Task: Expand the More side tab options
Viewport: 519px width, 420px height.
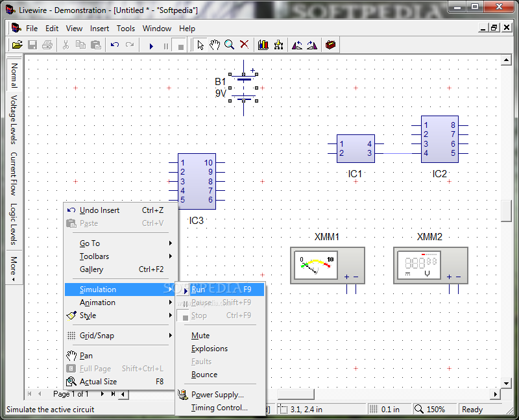Action: coord(14,268)
